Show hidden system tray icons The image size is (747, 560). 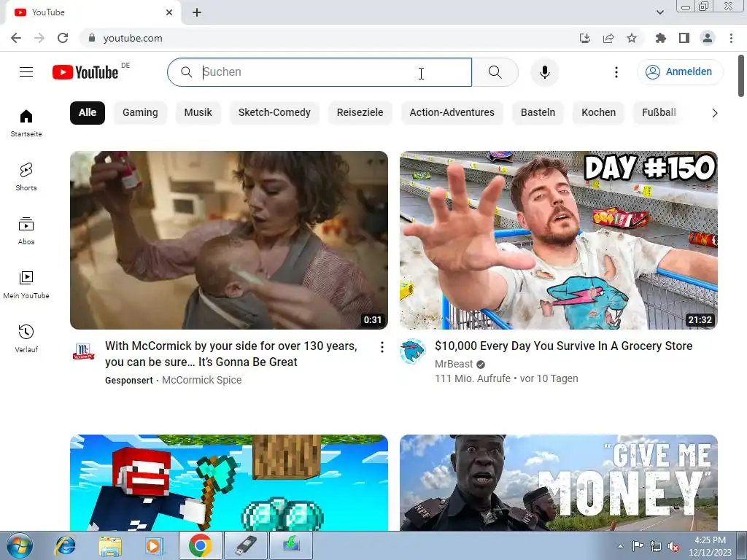point(620,547)
